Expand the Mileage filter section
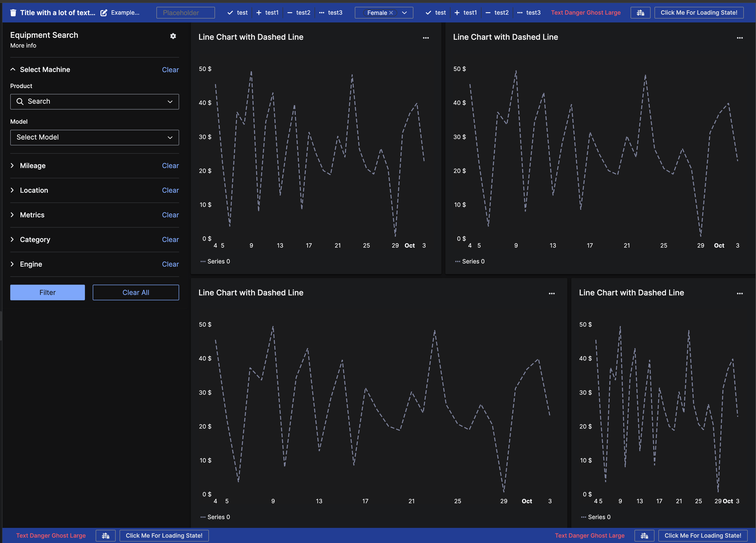The width and height of the screenshot is (756, 543). click(32, 166)
